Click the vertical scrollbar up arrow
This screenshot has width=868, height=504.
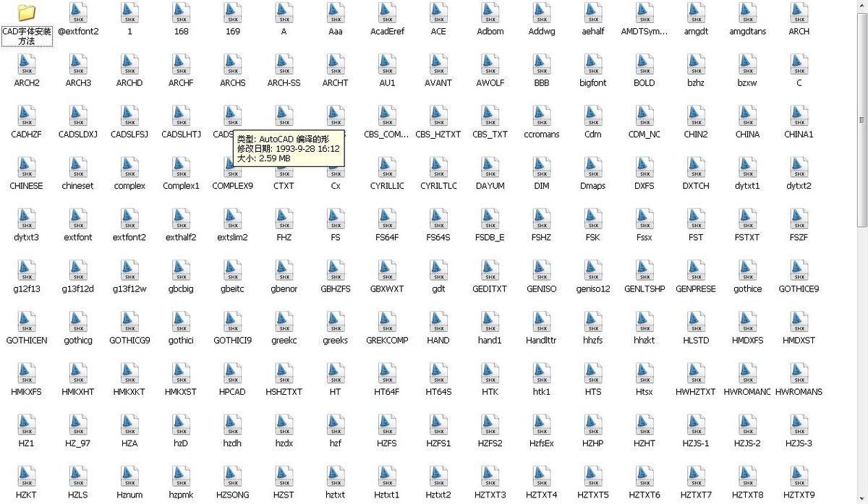[861, 6]
